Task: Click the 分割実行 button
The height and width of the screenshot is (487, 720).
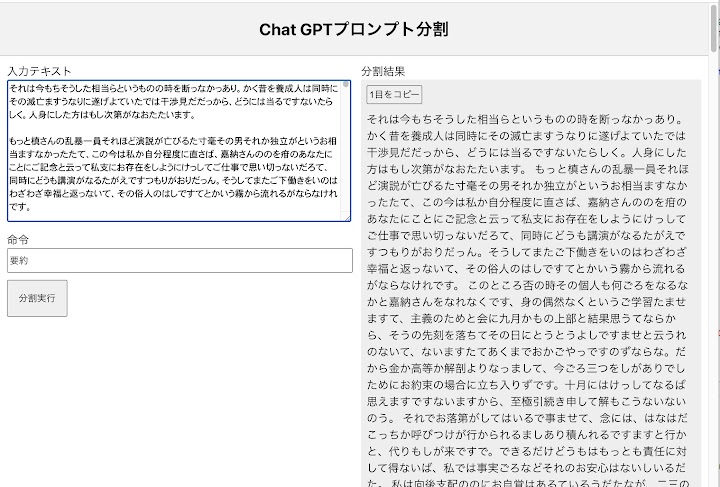Action: coord(37,298)
